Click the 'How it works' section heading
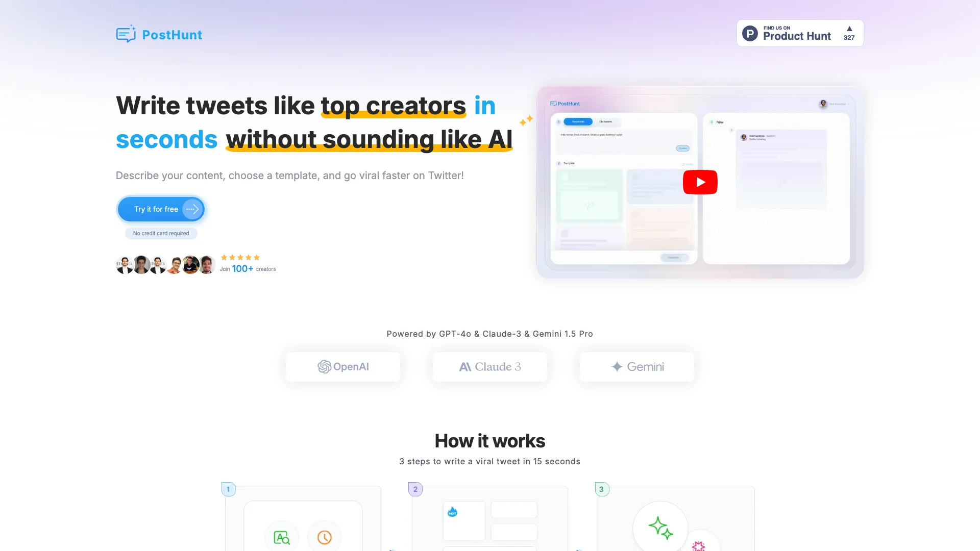This screenshot has height=551, width=980. 489,441
